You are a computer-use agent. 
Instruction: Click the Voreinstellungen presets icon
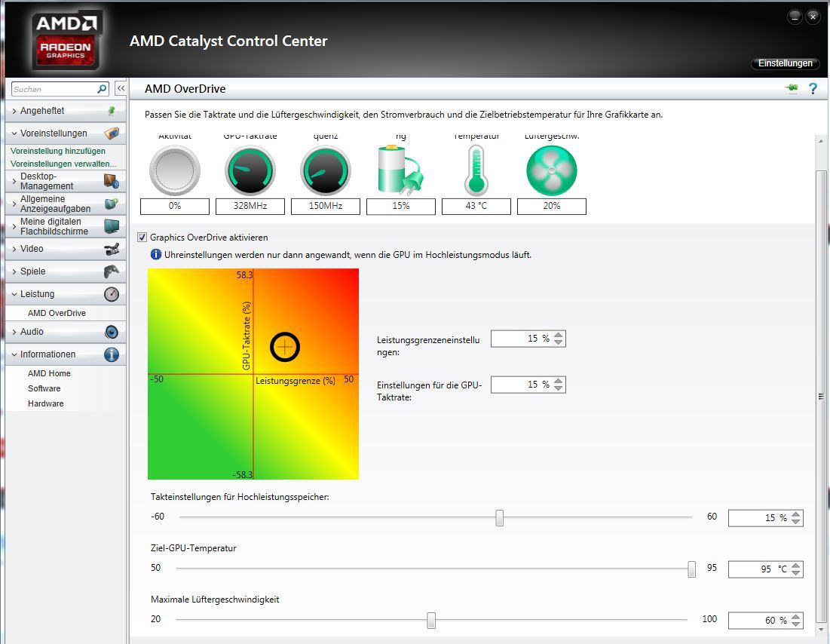click(112, 133)
